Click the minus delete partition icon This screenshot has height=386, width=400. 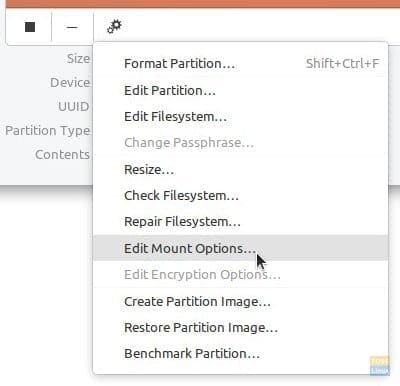pos(72,27)
